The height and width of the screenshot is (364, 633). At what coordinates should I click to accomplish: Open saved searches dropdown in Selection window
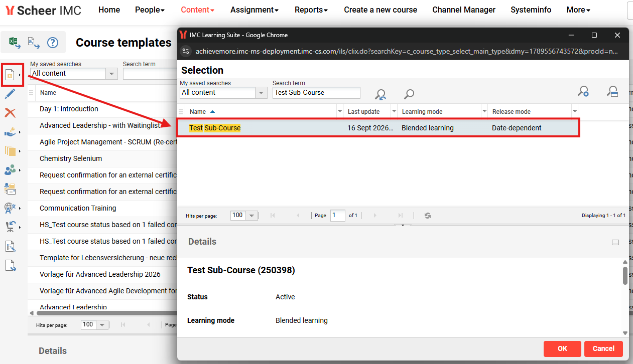[x=262, y=93]
